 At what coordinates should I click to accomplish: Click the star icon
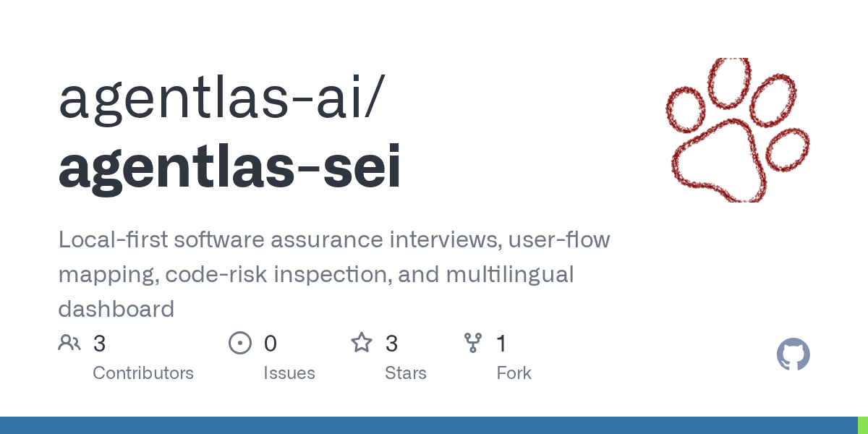(x=362, y=343)
